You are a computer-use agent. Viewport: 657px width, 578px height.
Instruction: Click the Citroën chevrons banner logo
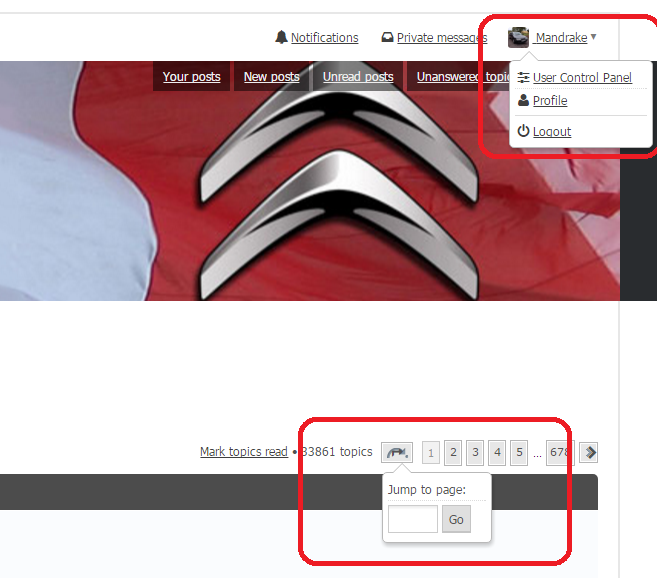(x=339, y=181)
